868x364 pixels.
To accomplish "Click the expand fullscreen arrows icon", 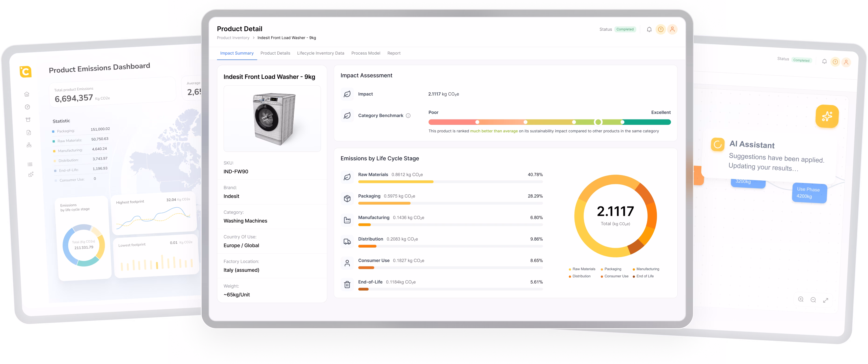I will (x=826, y=300).
